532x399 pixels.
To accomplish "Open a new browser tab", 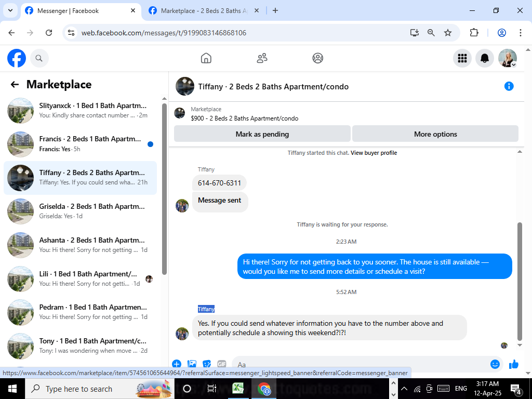I will [x=275, y=10].
